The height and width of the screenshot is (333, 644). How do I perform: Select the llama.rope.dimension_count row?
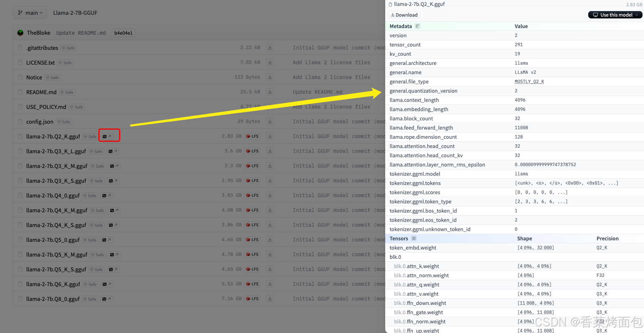[x=515, y=137]
